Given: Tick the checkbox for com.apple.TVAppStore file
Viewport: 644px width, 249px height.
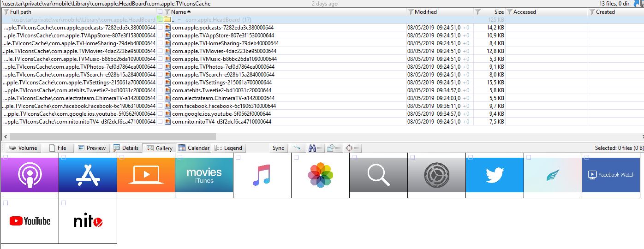Looking at the screenshot, I should point(160,36).
